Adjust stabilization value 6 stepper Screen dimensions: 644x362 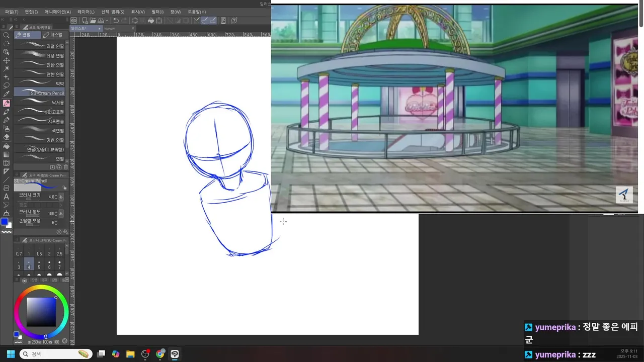point(56,222)
